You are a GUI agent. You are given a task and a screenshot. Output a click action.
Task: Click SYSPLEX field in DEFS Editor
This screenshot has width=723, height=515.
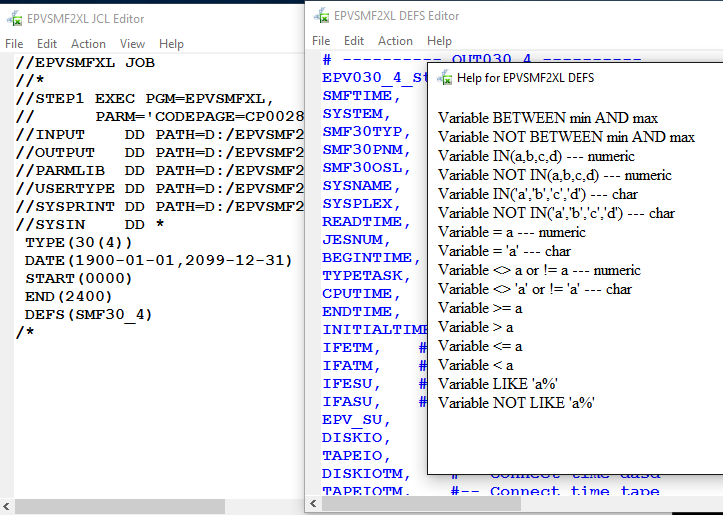pyautogui.click(x=362, y=204)
